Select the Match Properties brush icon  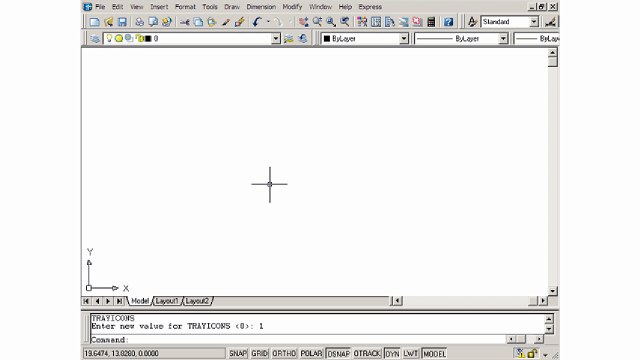[225, 22]
